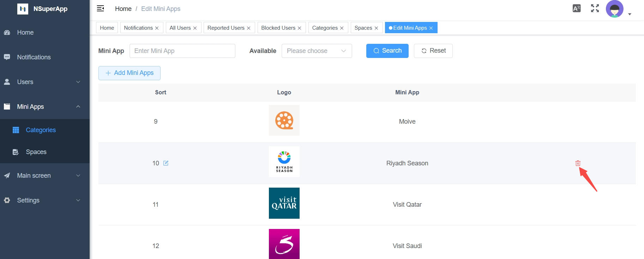The width and height of the screenshot is (644, 259).
Task: Switch to the Reported Users tab
Action: pyautogui.click(x=226, y=28)
